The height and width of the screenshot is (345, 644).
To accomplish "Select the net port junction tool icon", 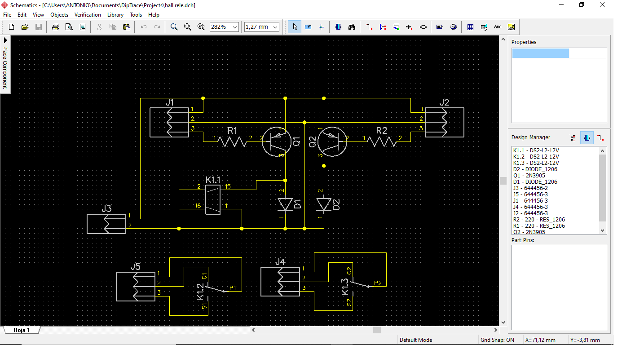I will click(x=409, y=27).
